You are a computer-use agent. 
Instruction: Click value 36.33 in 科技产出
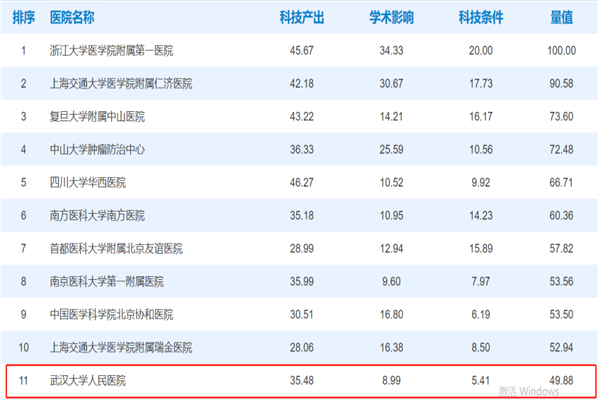(x=302, y=149)
